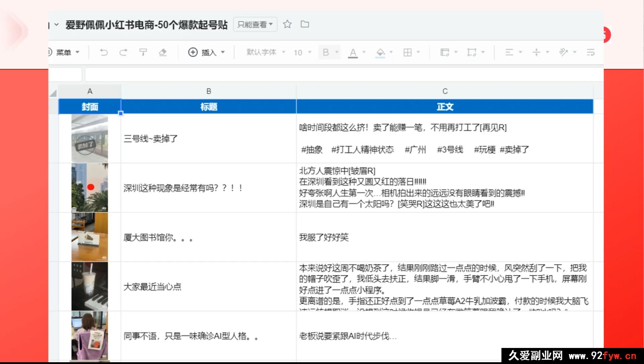Image resolution: width=644 pixels, height=364 pixels.
Task: Toggle bold formatting on selected cell
Action: tap(325, 52)
